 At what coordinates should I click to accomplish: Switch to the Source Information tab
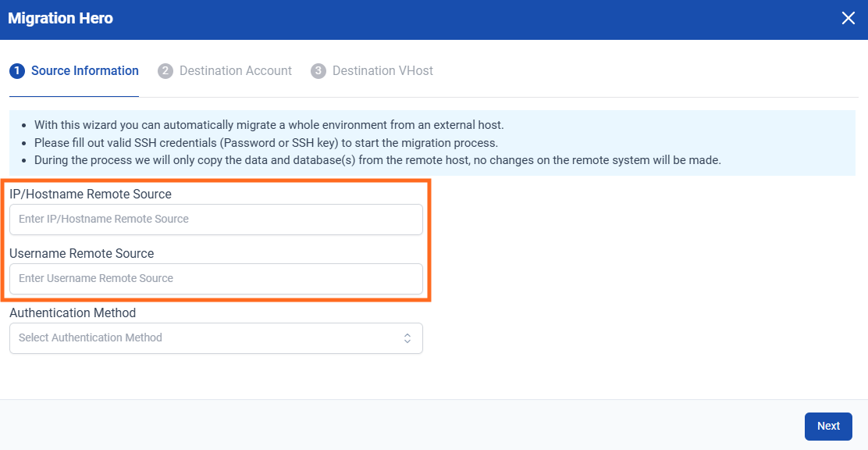click(x=84, y=71)
